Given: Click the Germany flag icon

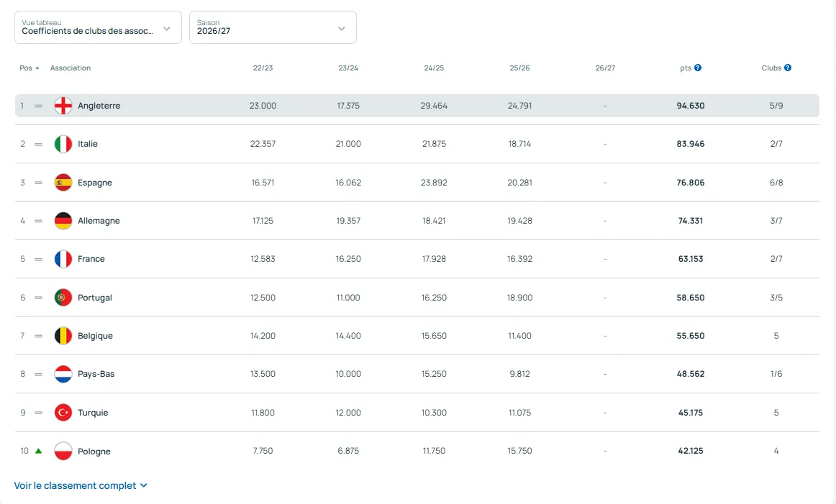Looking at the screenshot, I should [x=63, y=221].
